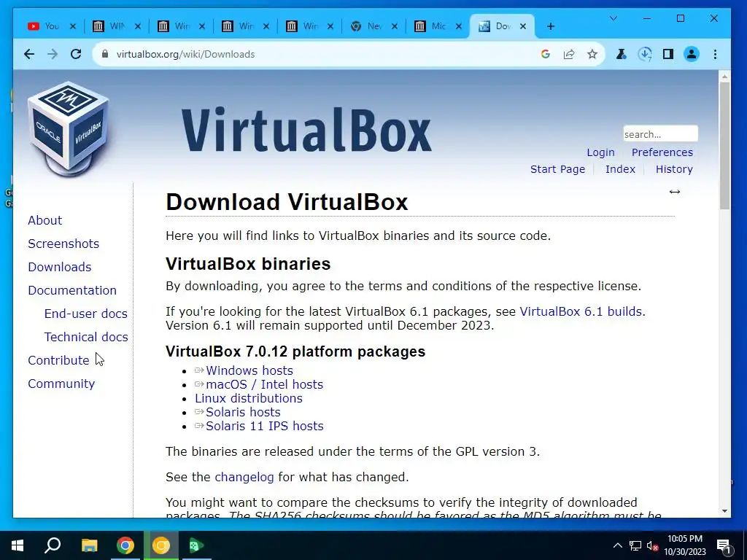Open a new tab with the plus button
The image size is (747, 560).
(x=551, y=26)
